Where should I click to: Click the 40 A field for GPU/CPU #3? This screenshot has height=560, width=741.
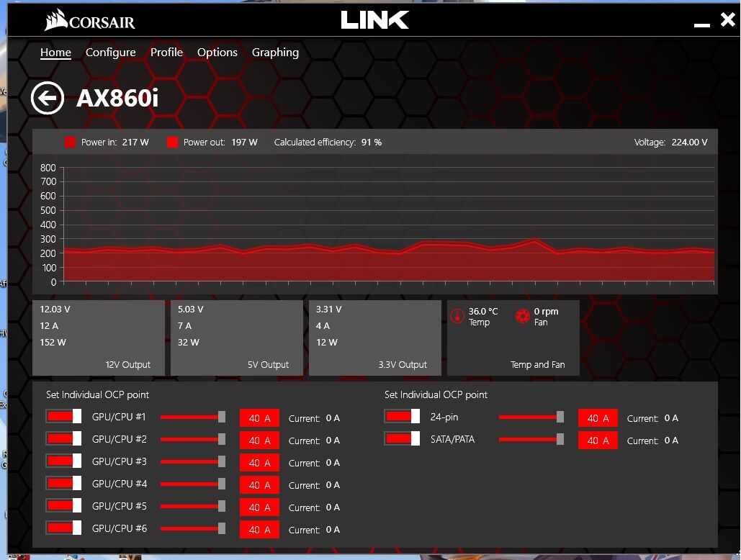259,463
